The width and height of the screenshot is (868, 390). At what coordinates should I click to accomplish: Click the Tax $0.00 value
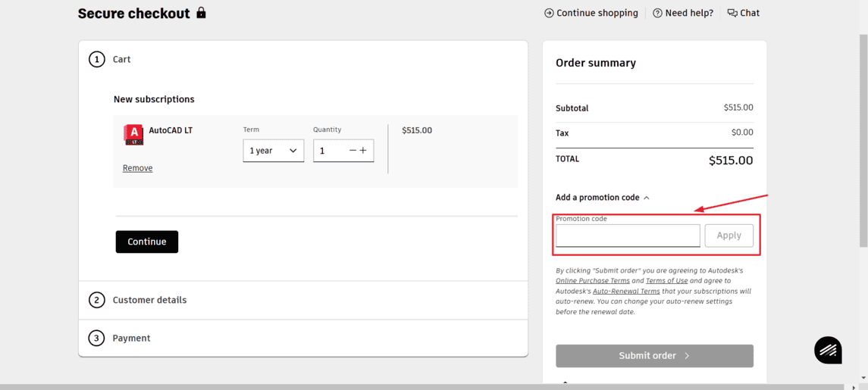click(x=742, y=133)
